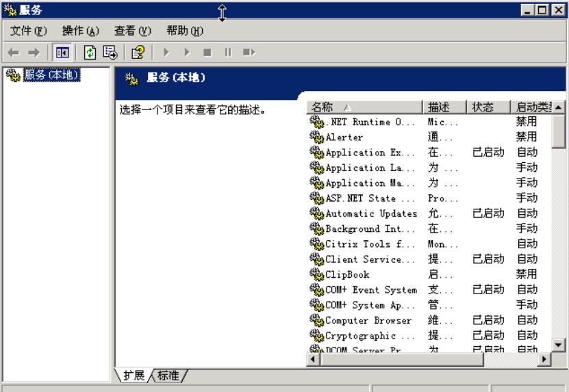Click the horizontal scrollbar right arrow

(544, 359)
